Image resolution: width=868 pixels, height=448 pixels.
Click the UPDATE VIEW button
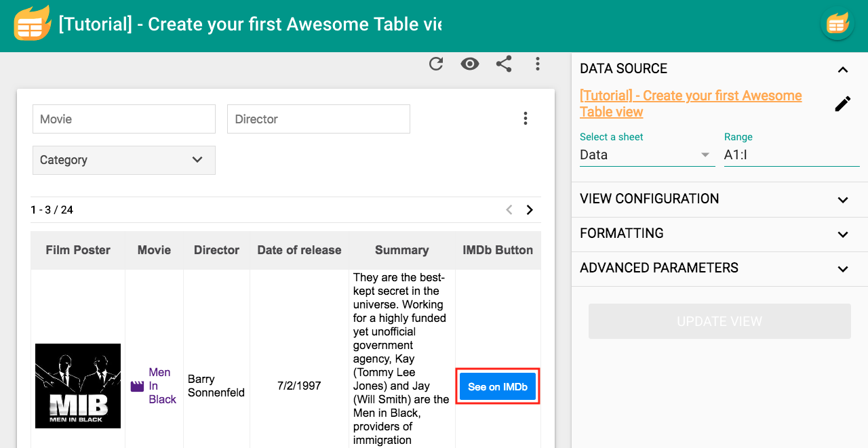click(x=719, y=321)
